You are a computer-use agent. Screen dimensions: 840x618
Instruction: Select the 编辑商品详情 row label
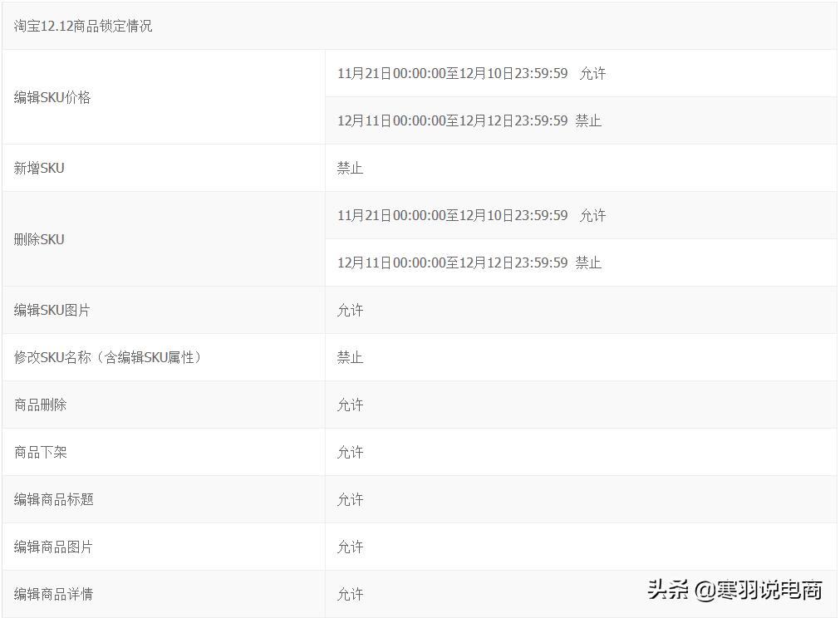[x=53, y=594]
